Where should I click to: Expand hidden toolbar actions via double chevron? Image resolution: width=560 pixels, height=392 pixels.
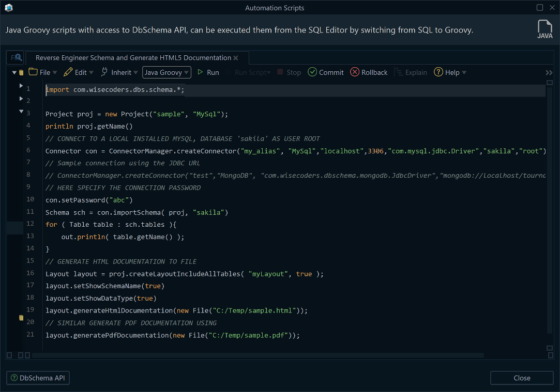(x=549, y=72)
